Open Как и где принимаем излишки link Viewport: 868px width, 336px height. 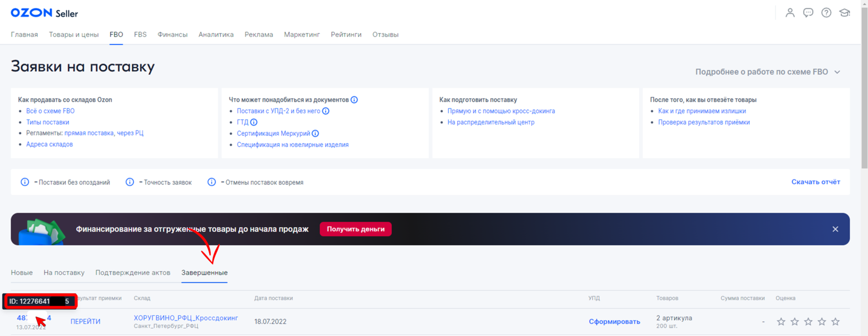(702, 111)
